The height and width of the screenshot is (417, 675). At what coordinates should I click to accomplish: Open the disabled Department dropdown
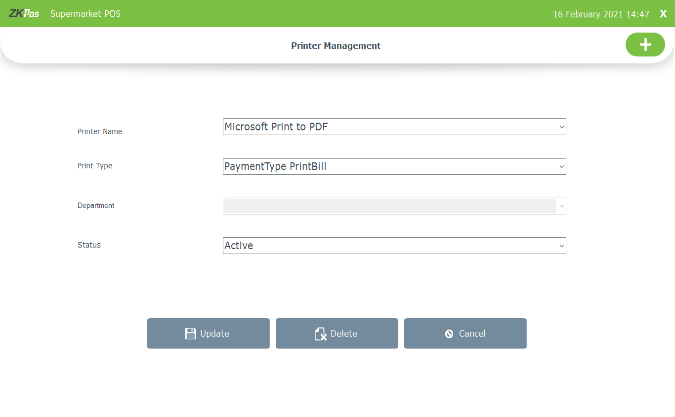[394, 206]
